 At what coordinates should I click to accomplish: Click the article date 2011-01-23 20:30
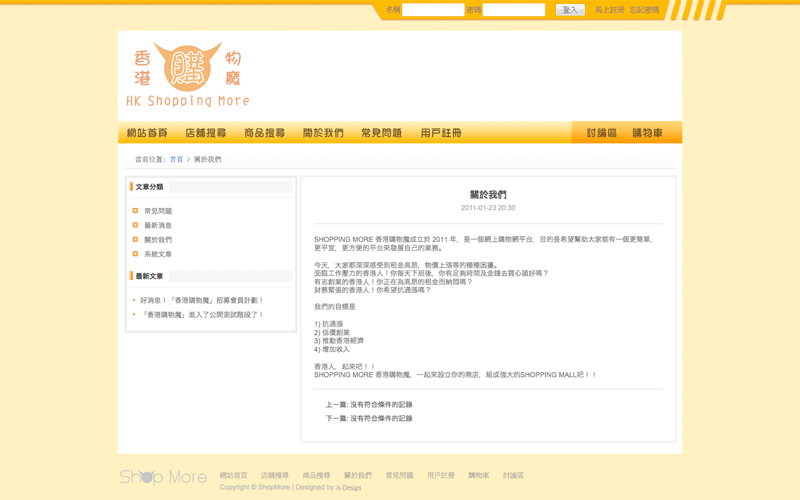tap(488, 208)
